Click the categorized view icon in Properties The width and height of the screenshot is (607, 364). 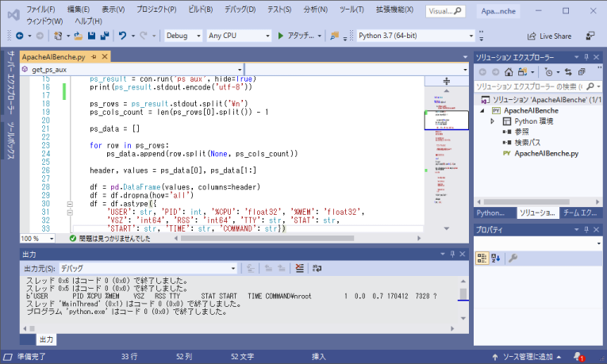tap(482, 258)
